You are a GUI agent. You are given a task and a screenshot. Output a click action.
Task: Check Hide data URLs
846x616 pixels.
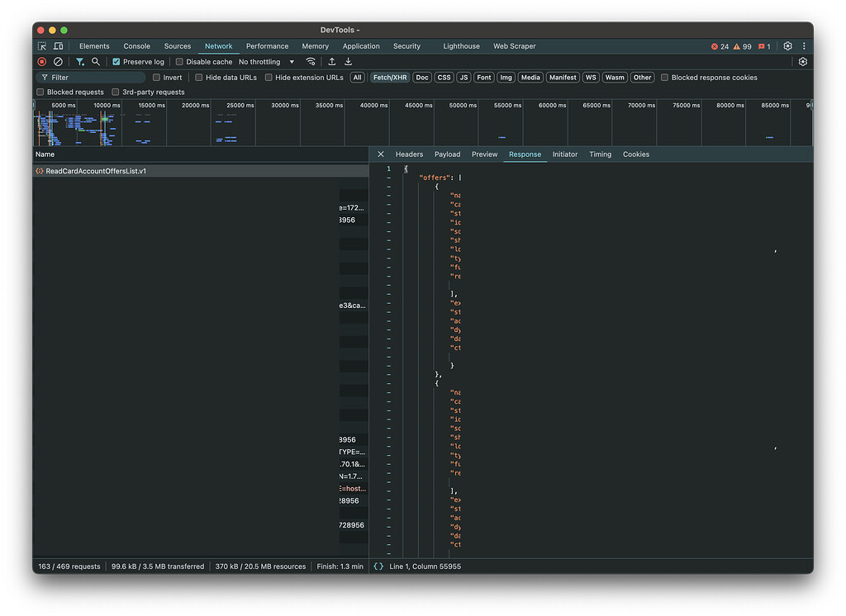coord(198,77)
